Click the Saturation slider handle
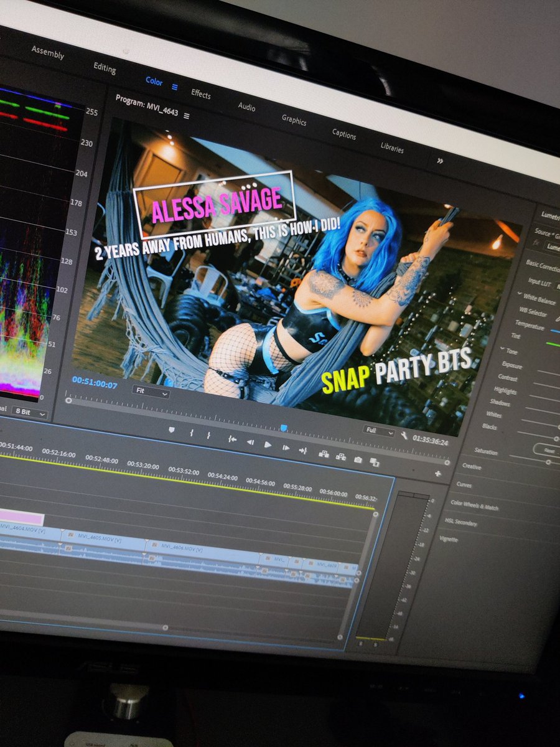The image size is (560, 747). point(548,463)
